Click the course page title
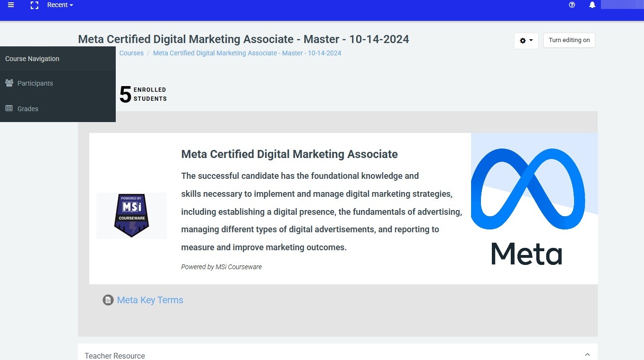644x360 pixels. pyautogui.click(x=244, y=39)
